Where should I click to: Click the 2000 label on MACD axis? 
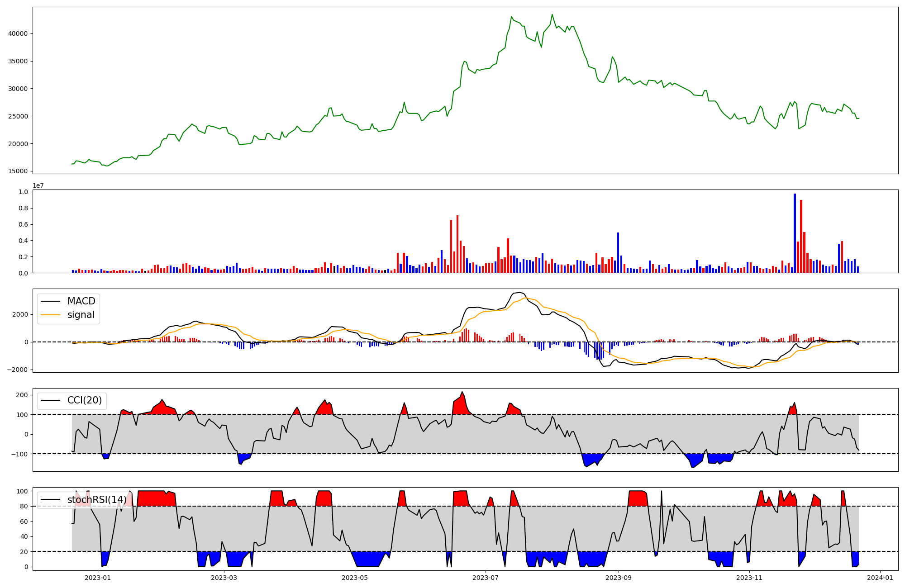(x=20, y=315)
